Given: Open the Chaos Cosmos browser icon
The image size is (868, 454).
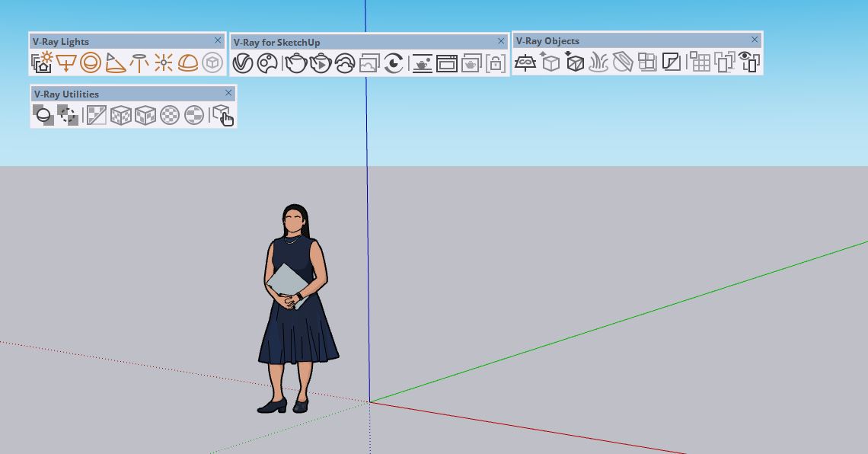Looking at the screenshot, I should [267, 63].
